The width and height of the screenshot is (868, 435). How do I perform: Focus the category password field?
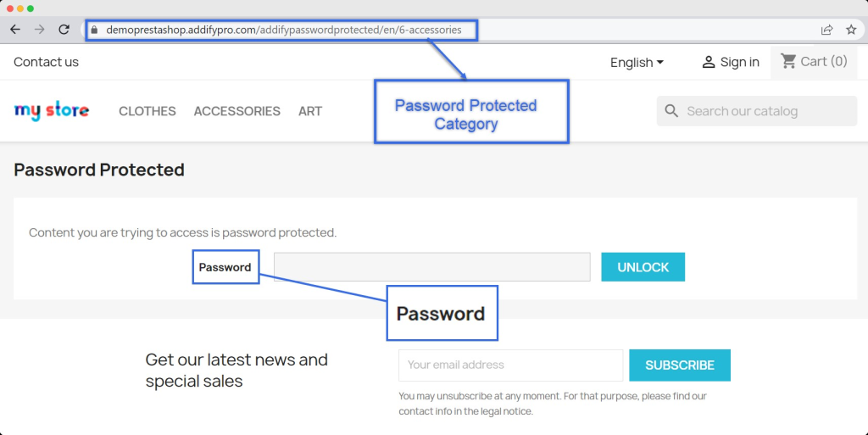(431, 267)
